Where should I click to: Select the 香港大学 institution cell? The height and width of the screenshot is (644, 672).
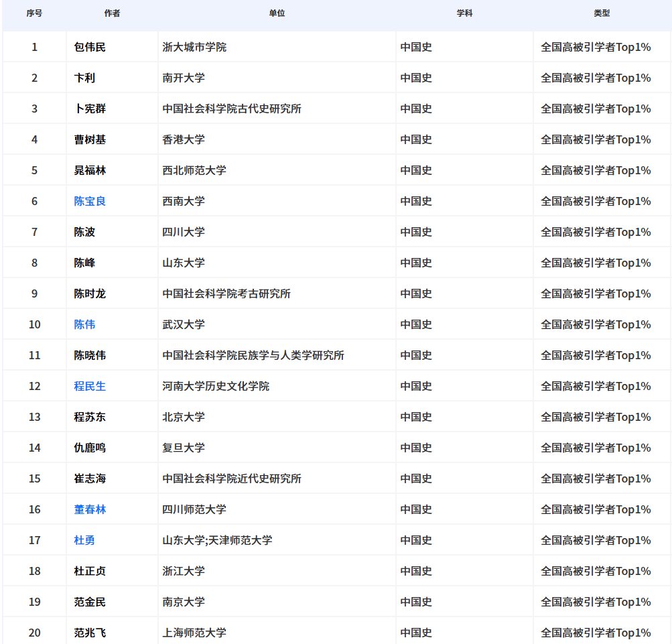pos(184,139)
